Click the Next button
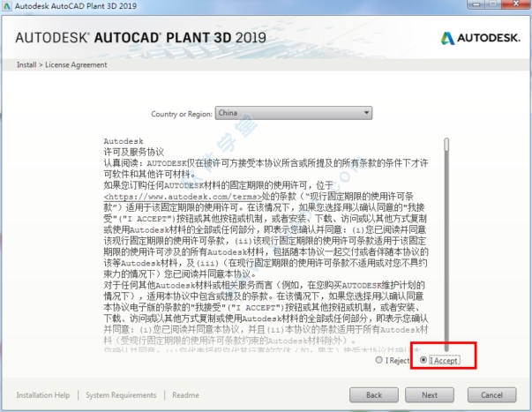 coord(430,395)
